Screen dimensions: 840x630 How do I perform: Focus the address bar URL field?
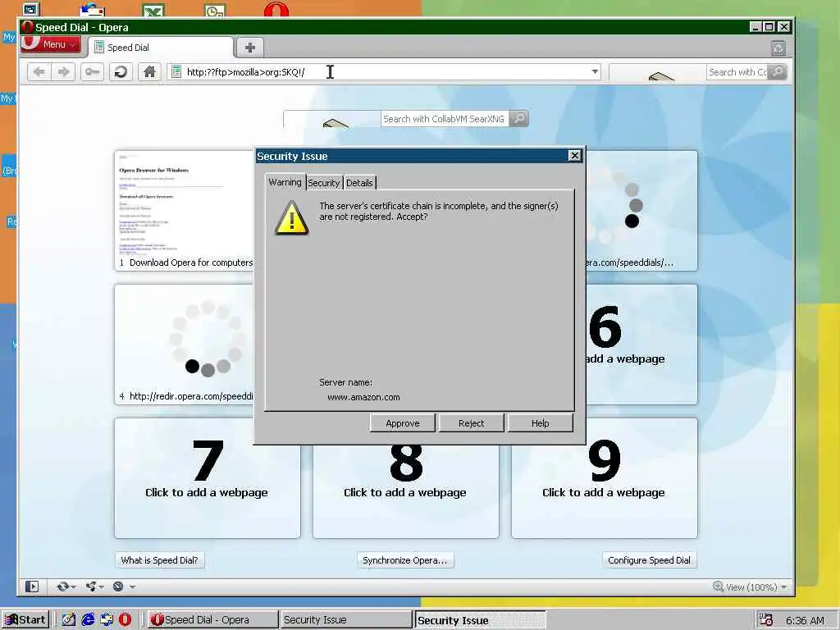pos(384,72)
